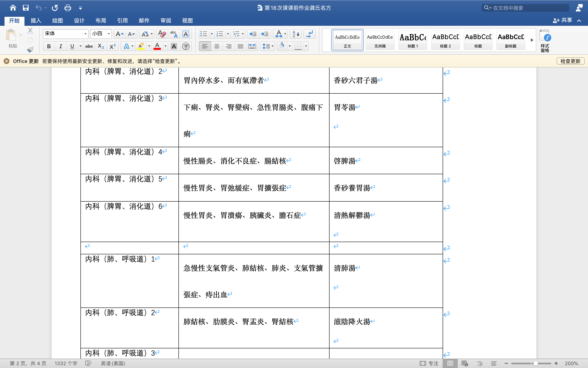
Task: Apply a bulleted list
Action: (204, 34)
